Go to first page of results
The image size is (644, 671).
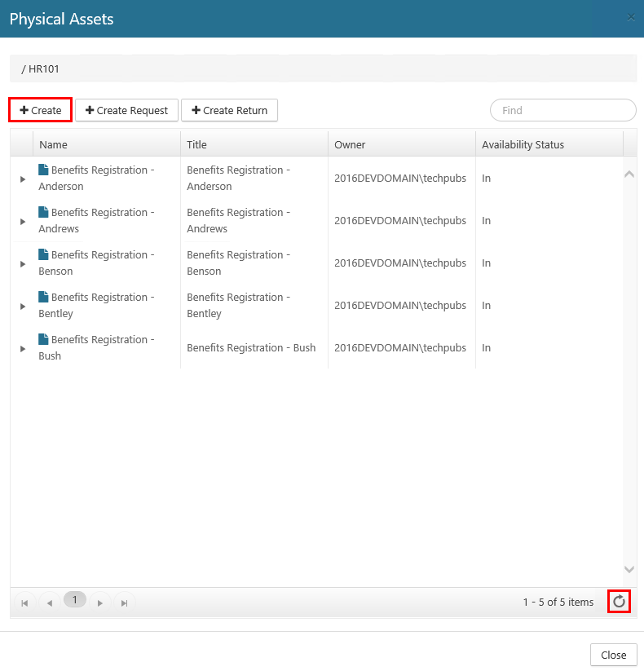tap(24, 603)
